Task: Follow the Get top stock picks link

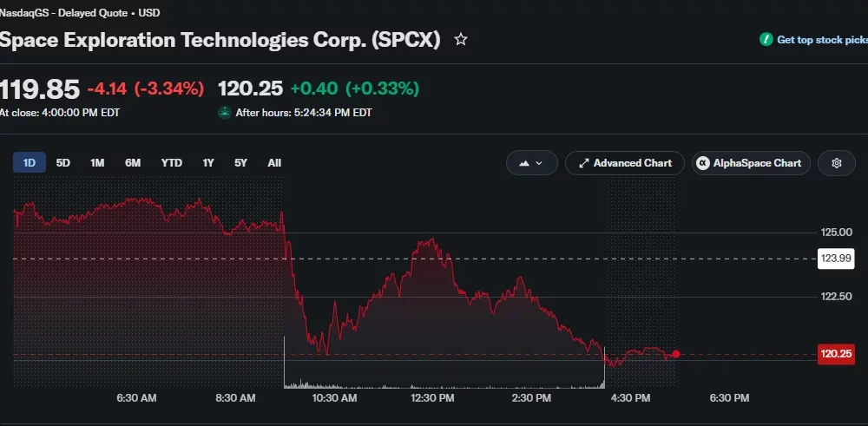Action: tap(823, 40)
